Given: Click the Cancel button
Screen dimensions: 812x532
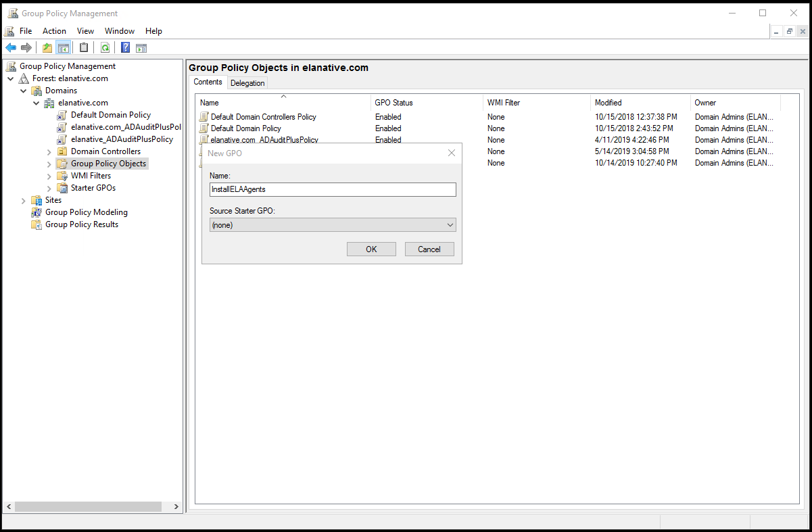Looking at the screenshot, I should tap(429, 249).
